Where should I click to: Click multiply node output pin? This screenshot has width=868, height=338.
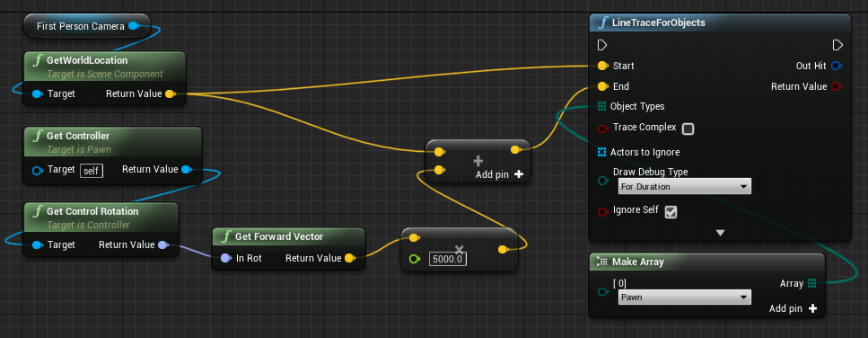pos(503,249)
